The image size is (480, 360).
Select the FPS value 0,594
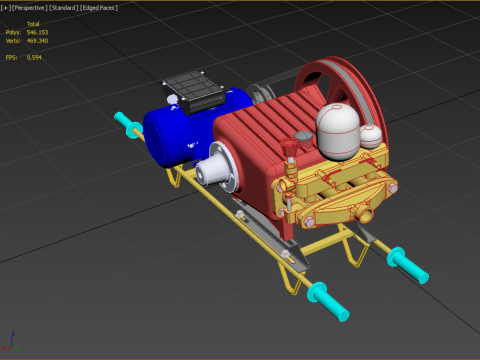(x=34, y=57)
